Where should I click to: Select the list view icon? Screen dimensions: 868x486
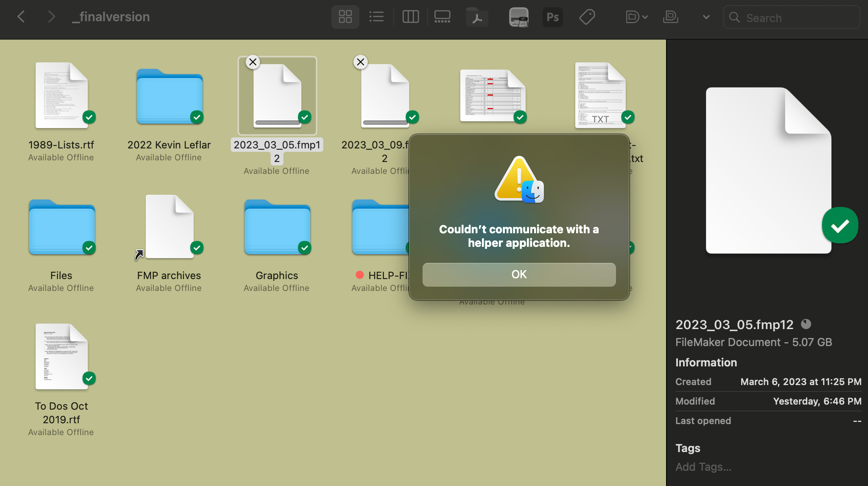376,16
